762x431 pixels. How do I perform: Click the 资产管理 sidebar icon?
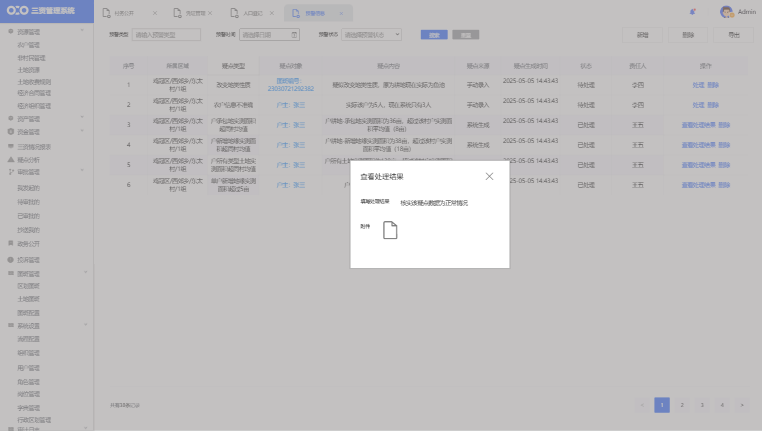pyautogui.click(x=11, y=119)
